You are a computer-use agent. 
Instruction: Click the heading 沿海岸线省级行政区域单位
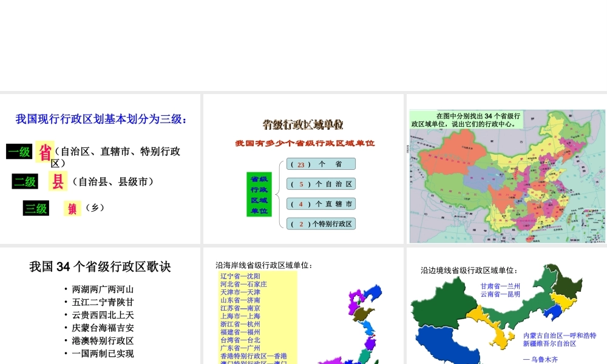264,265
